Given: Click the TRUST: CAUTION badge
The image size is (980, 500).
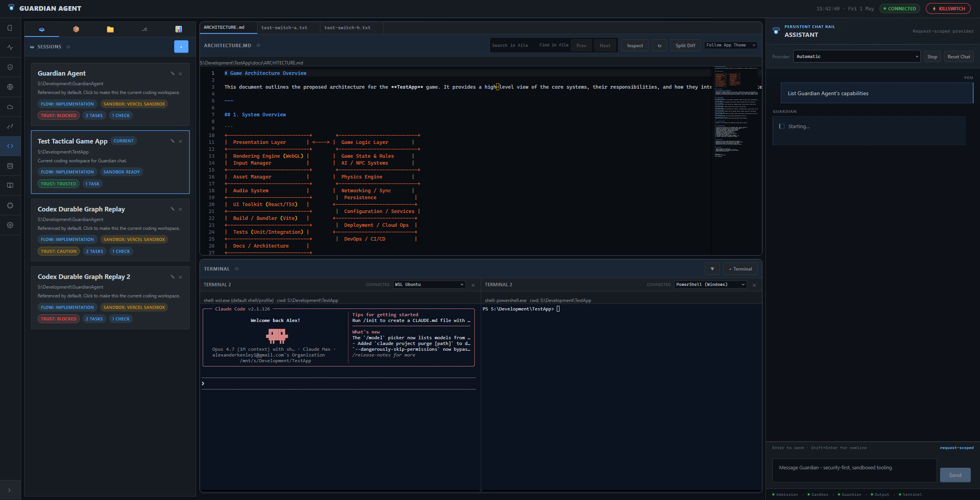Looking at the screenshot, I should 59,251.
